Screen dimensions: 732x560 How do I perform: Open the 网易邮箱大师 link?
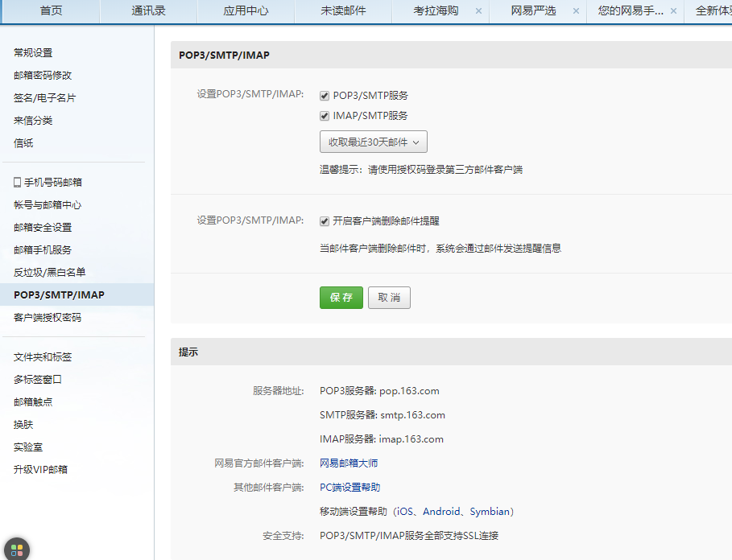[349, 463]
